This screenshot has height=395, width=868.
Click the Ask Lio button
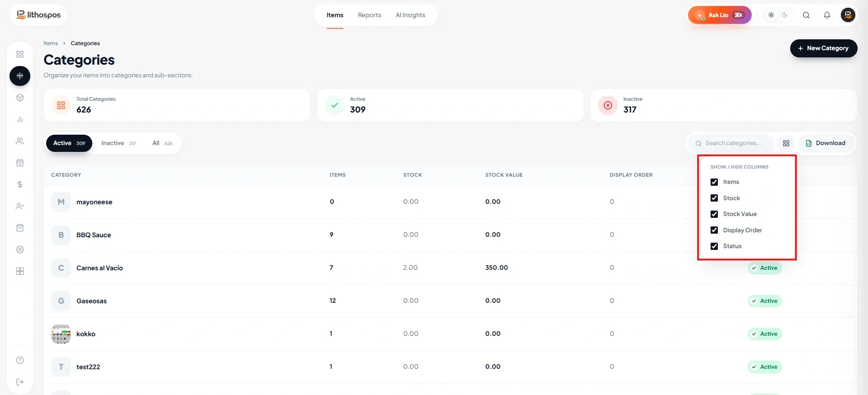coord(720,15)
